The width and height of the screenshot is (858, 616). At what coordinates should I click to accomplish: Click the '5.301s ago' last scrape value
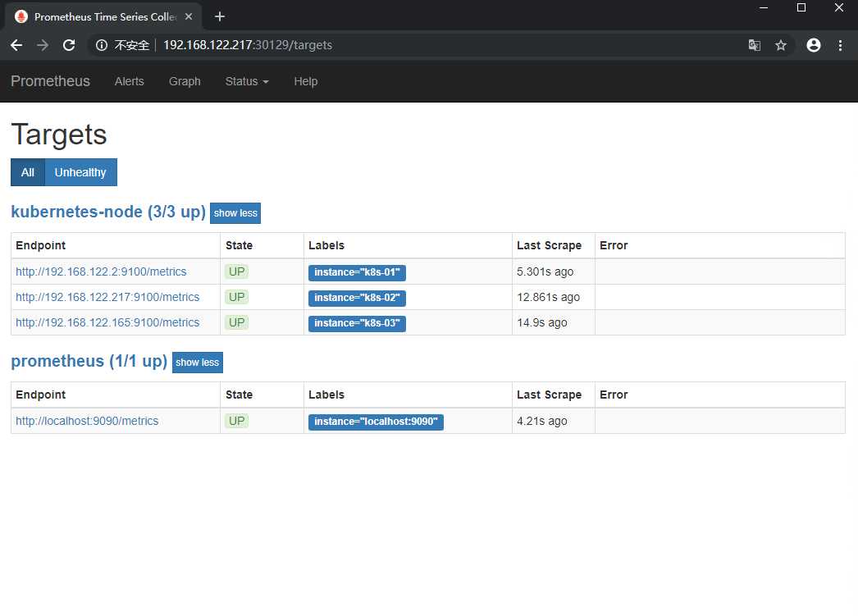pos(545,271)
